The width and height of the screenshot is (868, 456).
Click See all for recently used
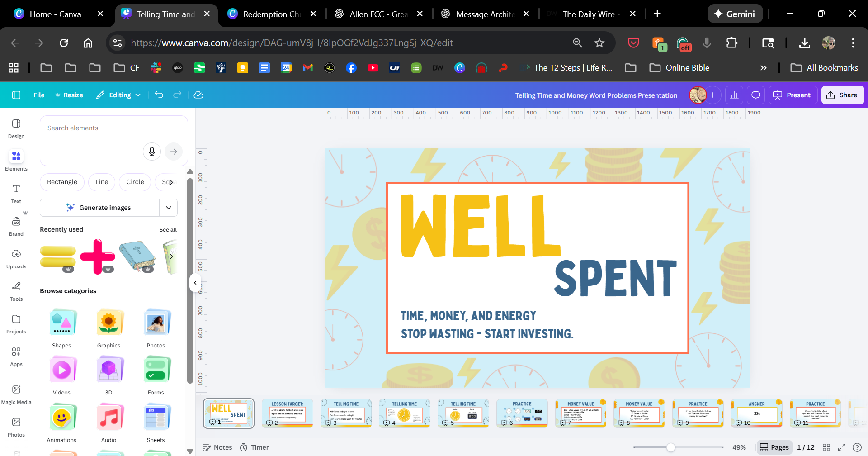[168, 230]
